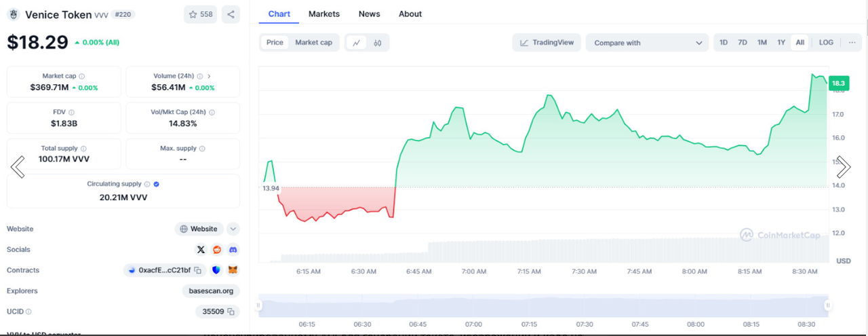Open the Chart tab
Viewport: 868px width, 336px height.
(279, 14)
